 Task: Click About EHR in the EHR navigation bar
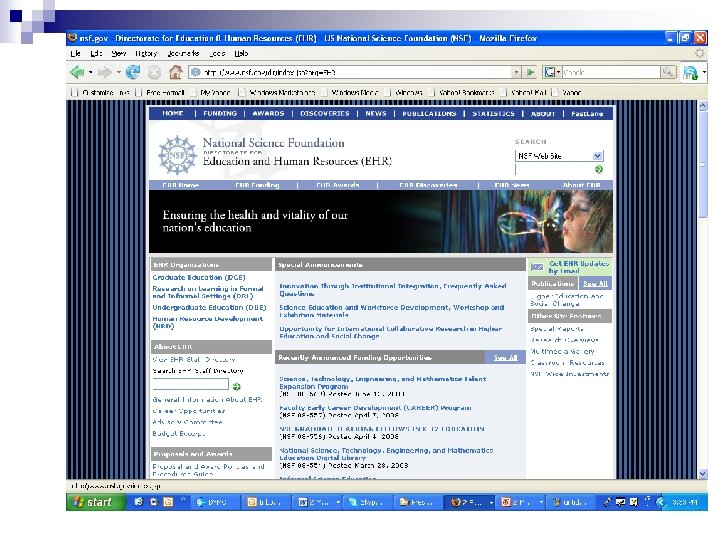tap(582, 185)
